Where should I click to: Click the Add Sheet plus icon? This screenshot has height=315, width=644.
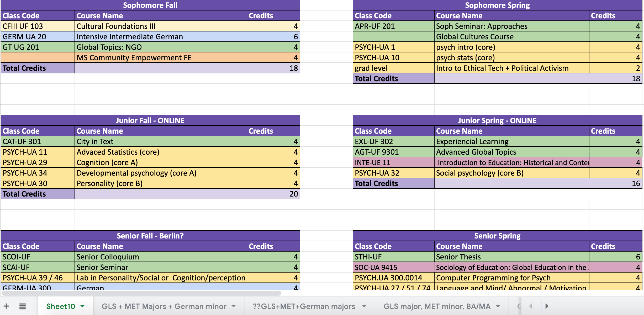6,306
